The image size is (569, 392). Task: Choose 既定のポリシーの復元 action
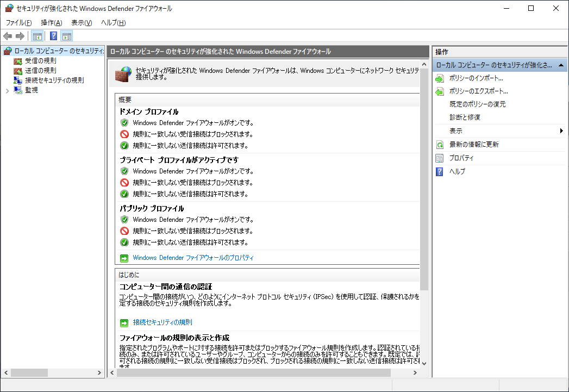click(478, 104)
